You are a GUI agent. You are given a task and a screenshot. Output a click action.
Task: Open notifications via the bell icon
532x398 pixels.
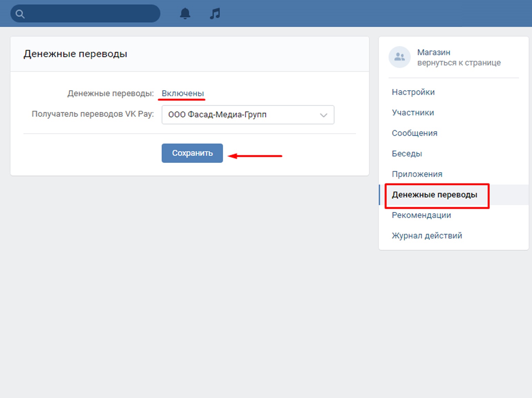click(x=185, y=13)
